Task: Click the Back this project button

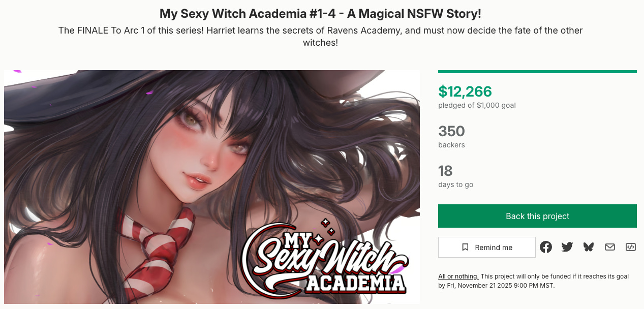Action: (x=537, y=216)
